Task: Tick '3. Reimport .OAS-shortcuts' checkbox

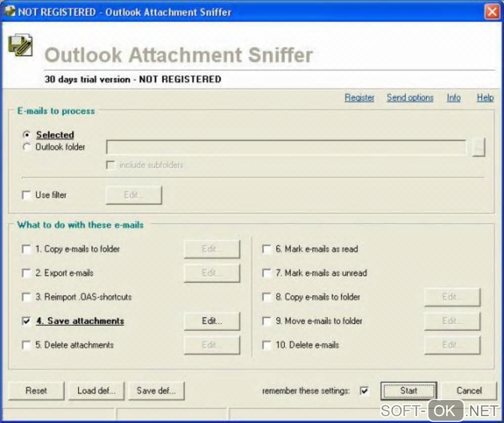Action: click(x=26, y=297)
